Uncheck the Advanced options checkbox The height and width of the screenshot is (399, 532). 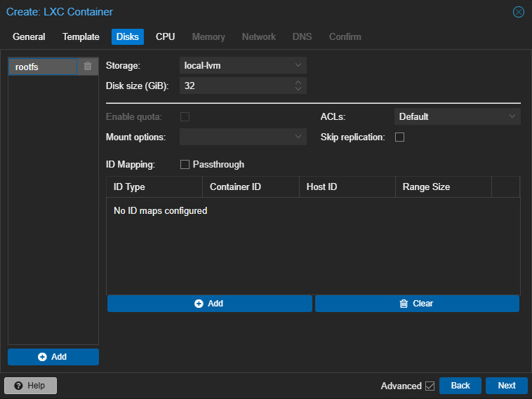click(430, 386)
